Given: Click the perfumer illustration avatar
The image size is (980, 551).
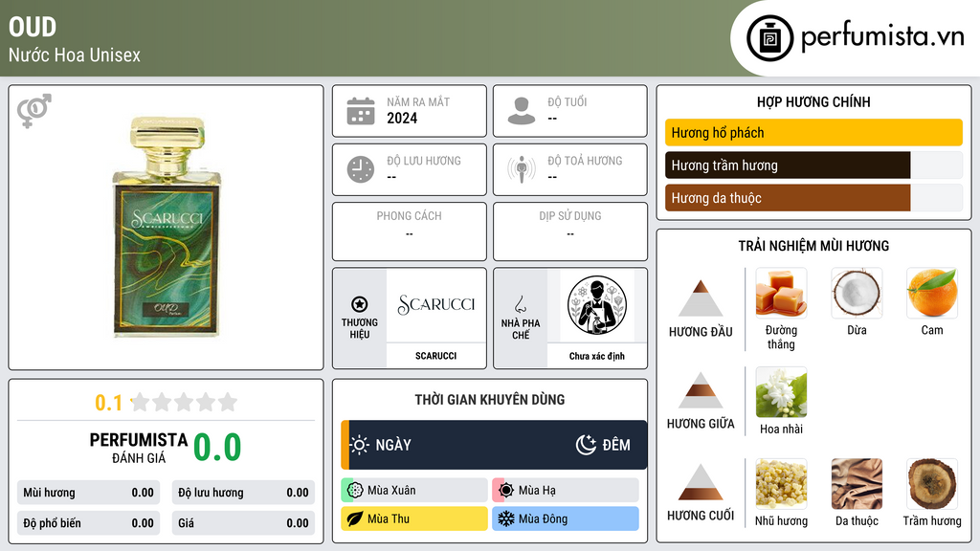Looking at the screenshot, I should 597,305.
